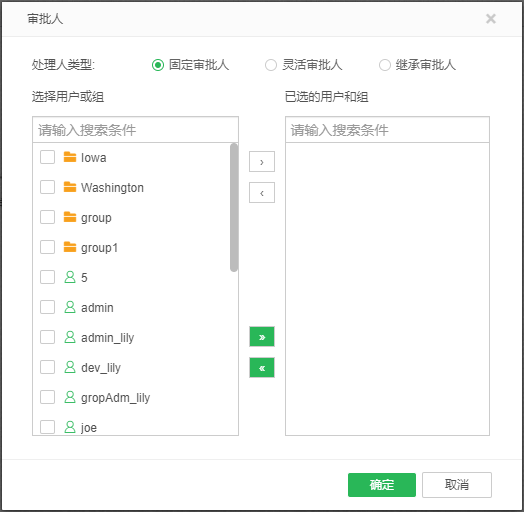Image resolution: width=524 pixels, height=512 pixels.
Task: Select 继承审批人 radio button
Action: 385,65
